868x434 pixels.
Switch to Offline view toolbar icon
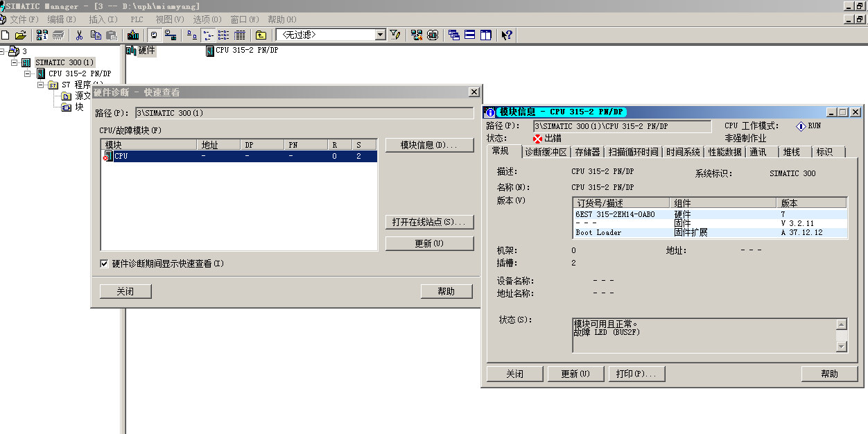(154, 35)
